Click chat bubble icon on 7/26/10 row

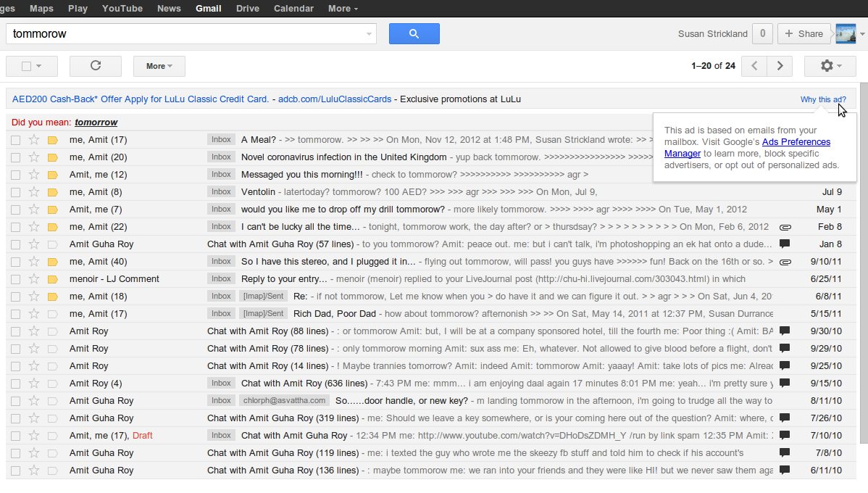[x=785, y=418]
